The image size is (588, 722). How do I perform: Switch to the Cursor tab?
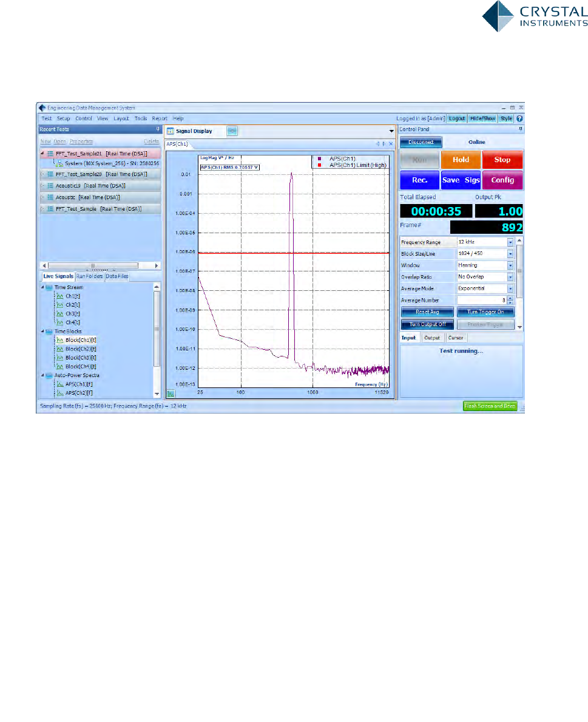(x=456, y=338)
